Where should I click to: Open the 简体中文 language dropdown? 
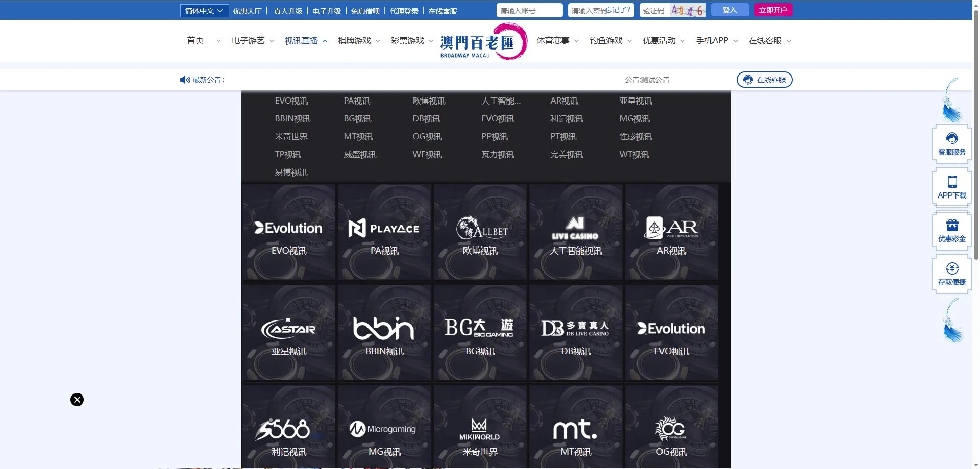[204, 10]
